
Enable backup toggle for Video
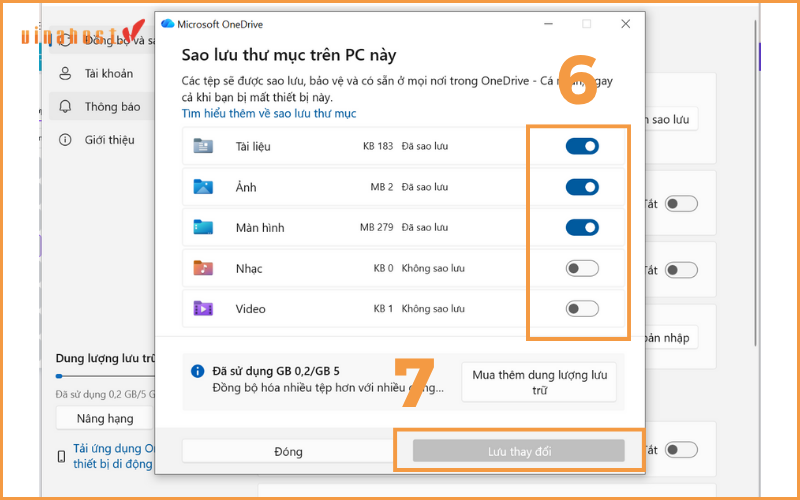(x=582, y=308)
